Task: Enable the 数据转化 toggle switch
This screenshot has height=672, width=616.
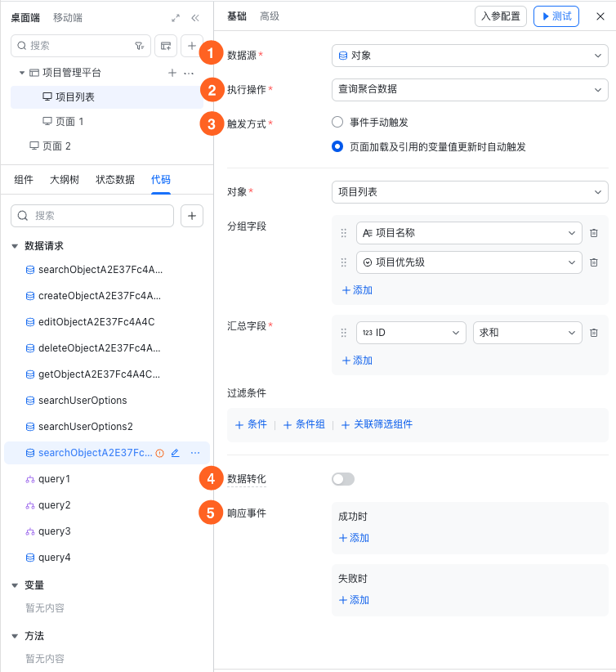Action: pyautogui.click(x=343, y=479)
